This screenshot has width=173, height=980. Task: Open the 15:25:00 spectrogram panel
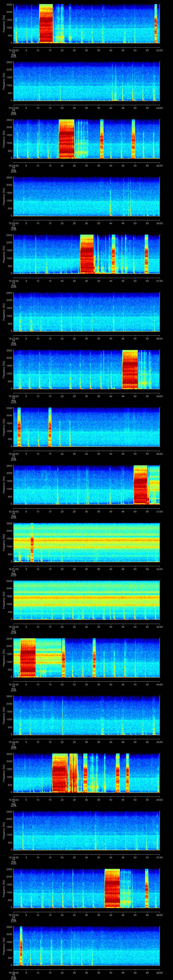click(87, 196)
